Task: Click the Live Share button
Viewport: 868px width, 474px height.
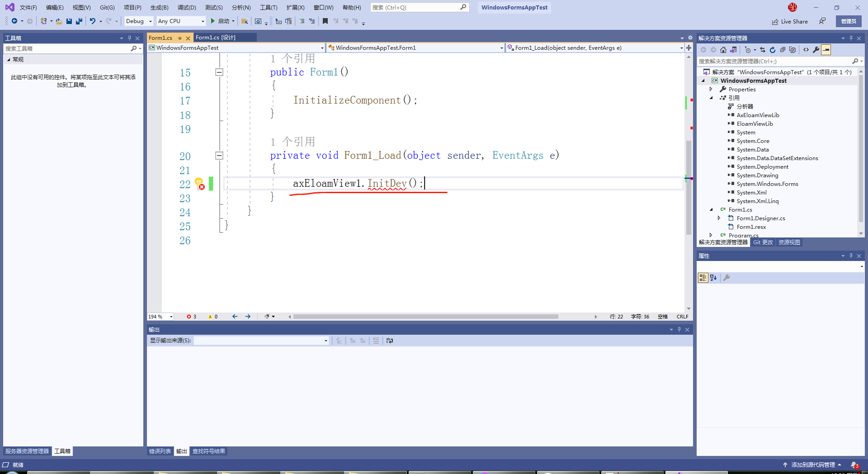Action: click(x=789, y=21)
